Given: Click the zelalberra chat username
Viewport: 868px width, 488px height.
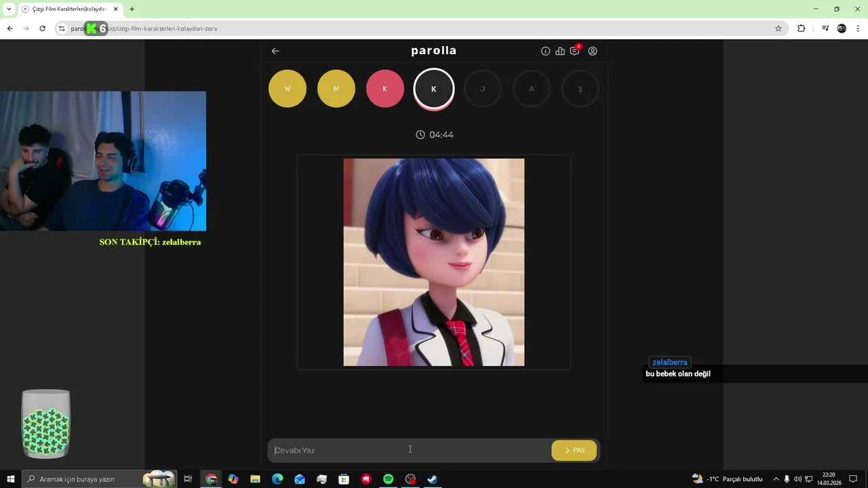Looking at the screenshot, I should click(670, 363).
